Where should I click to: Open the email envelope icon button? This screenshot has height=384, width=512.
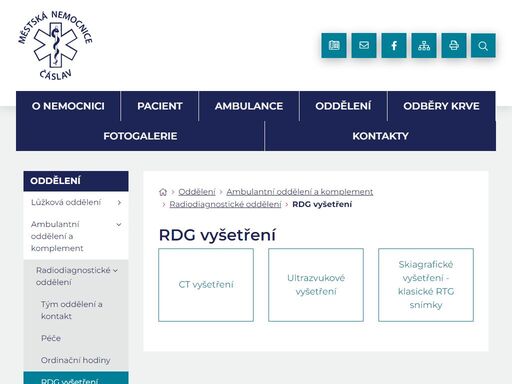(364, 45)
